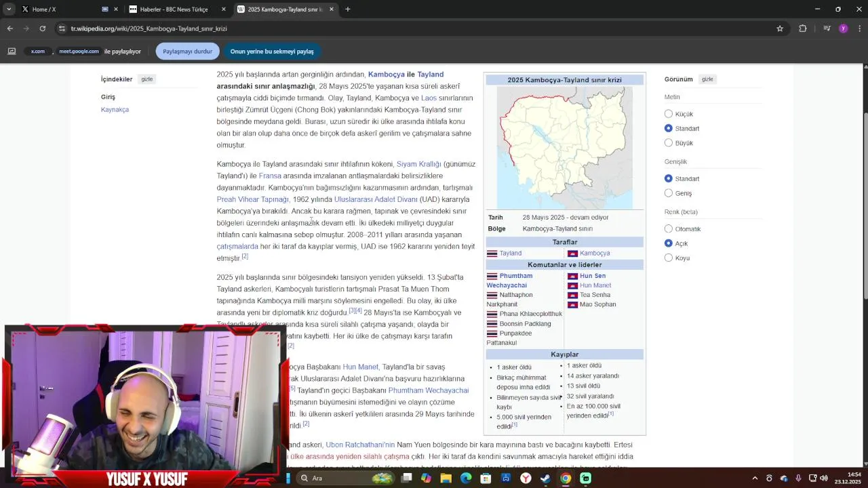
Task: Open the Laos link in intro paragraph
Action: 429,98
